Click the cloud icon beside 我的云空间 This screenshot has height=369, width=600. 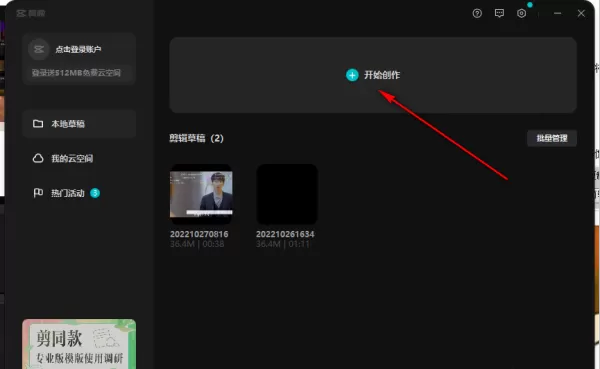38,158
